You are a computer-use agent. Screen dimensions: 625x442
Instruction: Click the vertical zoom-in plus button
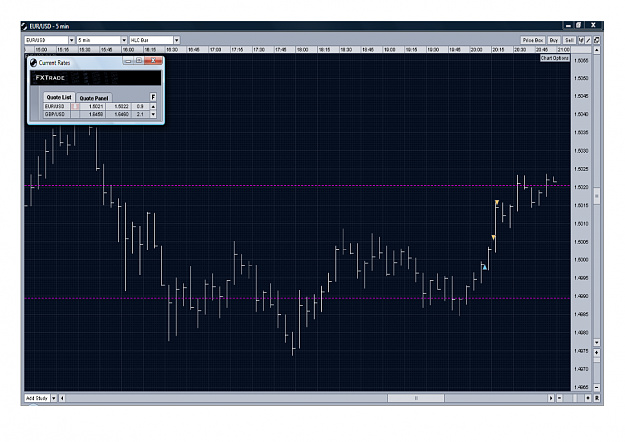coord(597,352)
